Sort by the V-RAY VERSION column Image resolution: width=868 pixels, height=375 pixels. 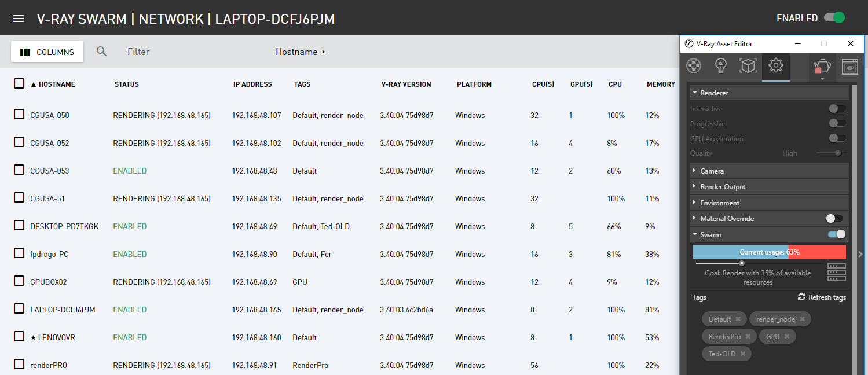click(x=406, y=84)
